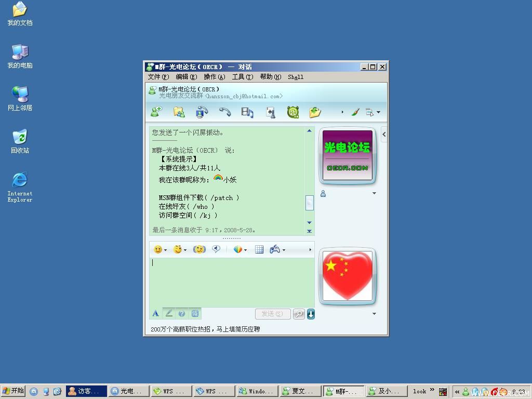Toggle the font style A button
Image resolution: width=532 pixels, height=399 pixels.
click(x=156, y=313)
